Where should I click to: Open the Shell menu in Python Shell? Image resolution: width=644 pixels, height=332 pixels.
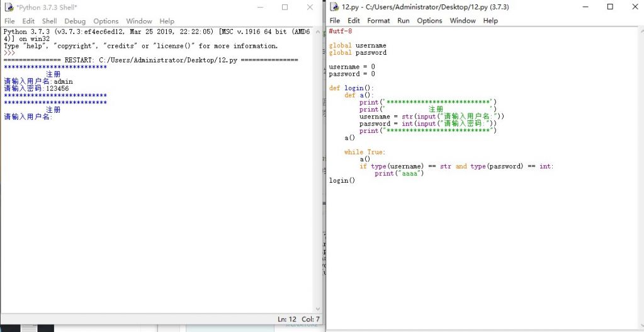pyautogui.click(x=49, y=21)
